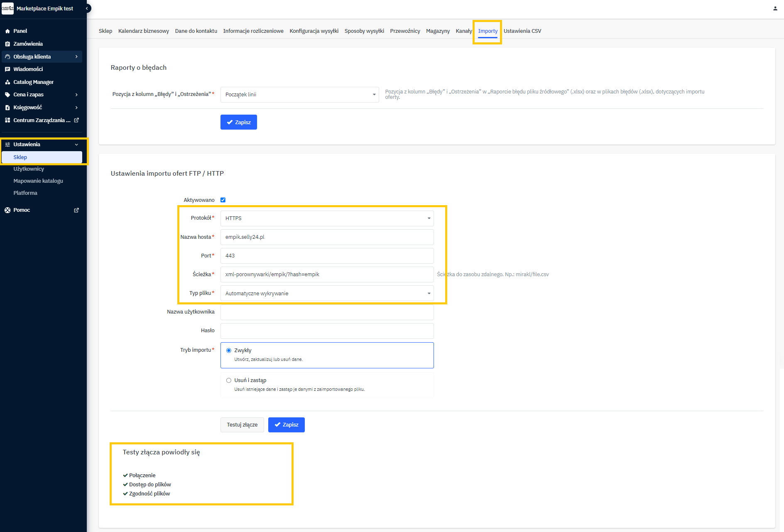Open Centrum Zarządzania external link icon
Image resolution: width=784 pixels, height=532 pixels.
(76, 120)
